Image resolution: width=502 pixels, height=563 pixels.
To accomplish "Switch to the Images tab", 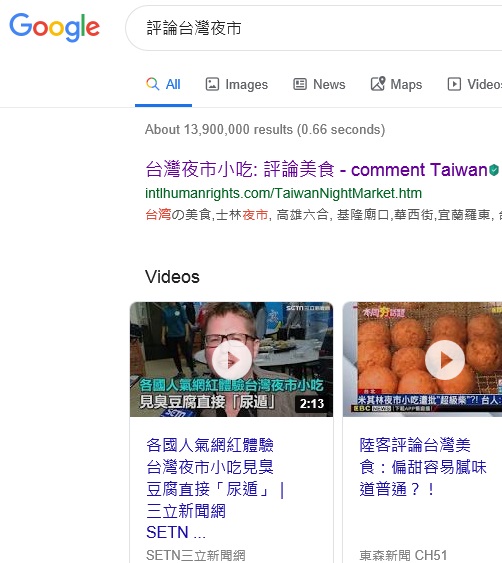I will pyautogui.click(x=237, y=84).
